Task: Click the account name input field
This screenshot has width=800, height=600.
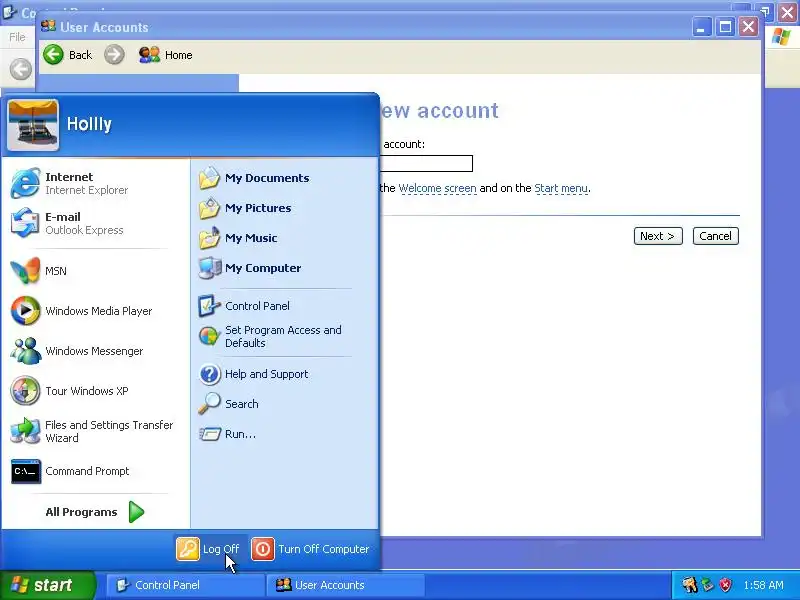Action: (427, 163)
